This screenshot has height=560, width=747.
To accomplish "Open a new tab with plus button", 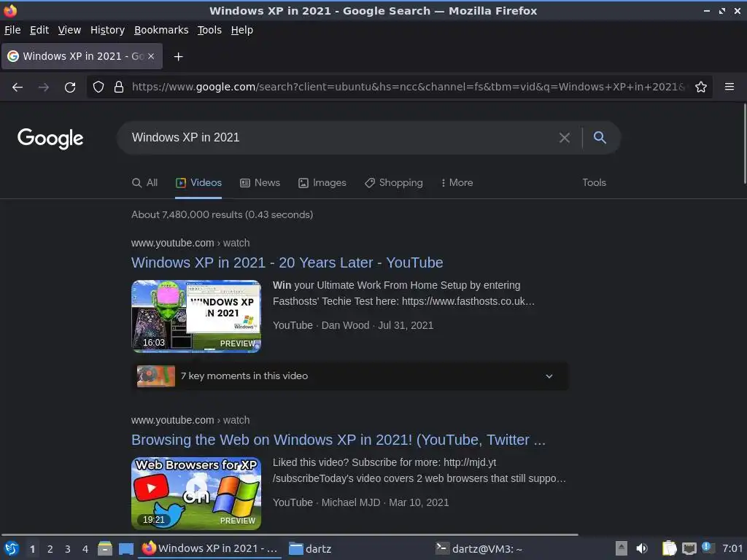I will coord(178,57).
